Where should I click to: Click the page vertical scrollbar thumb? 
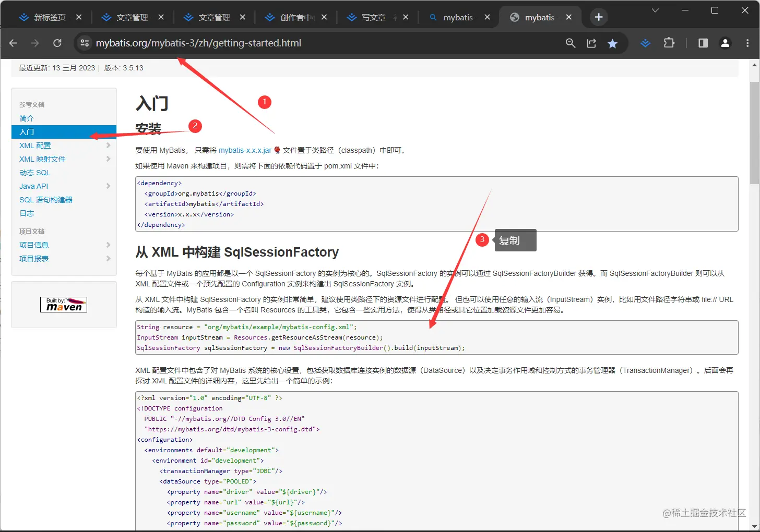point(754,133)
